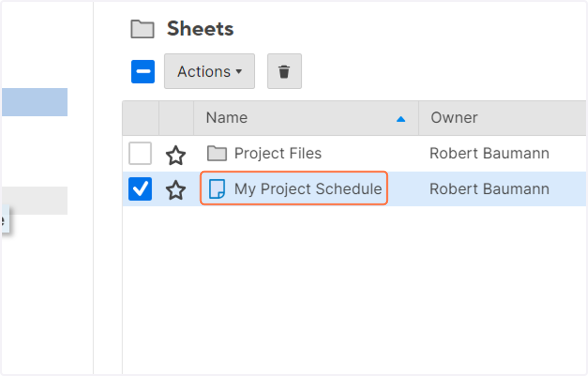Uncheck the My Project Schedule checkbox
The width and height of the screenshot is (588, 376).
pos(140,189)
